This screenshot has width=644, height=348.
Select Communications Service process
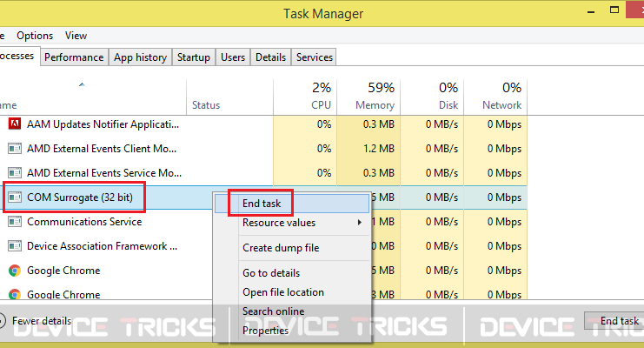tap(107, 222)
